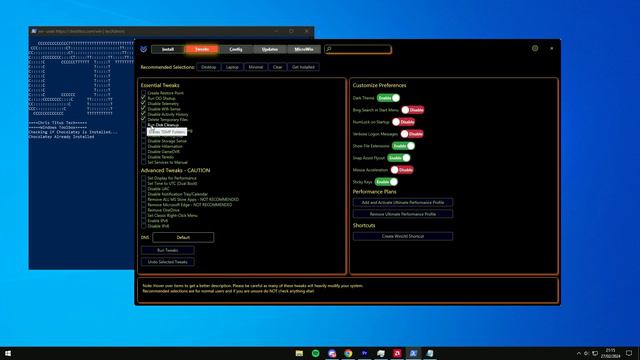Click the Run Tweaks button
Viewport: 640px width, 360px height.
[168, 250]
